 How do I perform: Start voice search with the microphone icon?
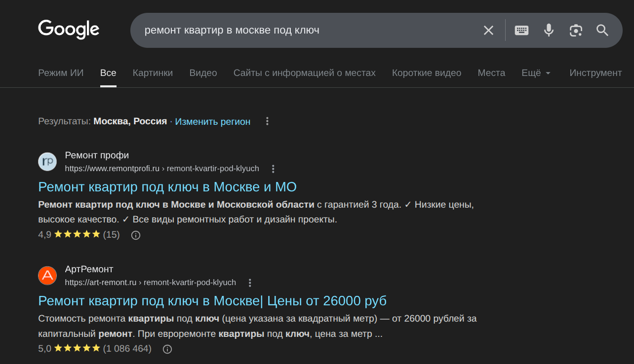549,30
